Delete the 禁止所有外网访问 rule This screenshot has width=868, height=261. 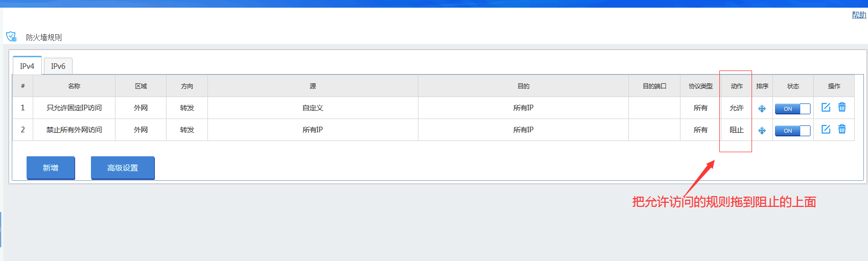842,129
